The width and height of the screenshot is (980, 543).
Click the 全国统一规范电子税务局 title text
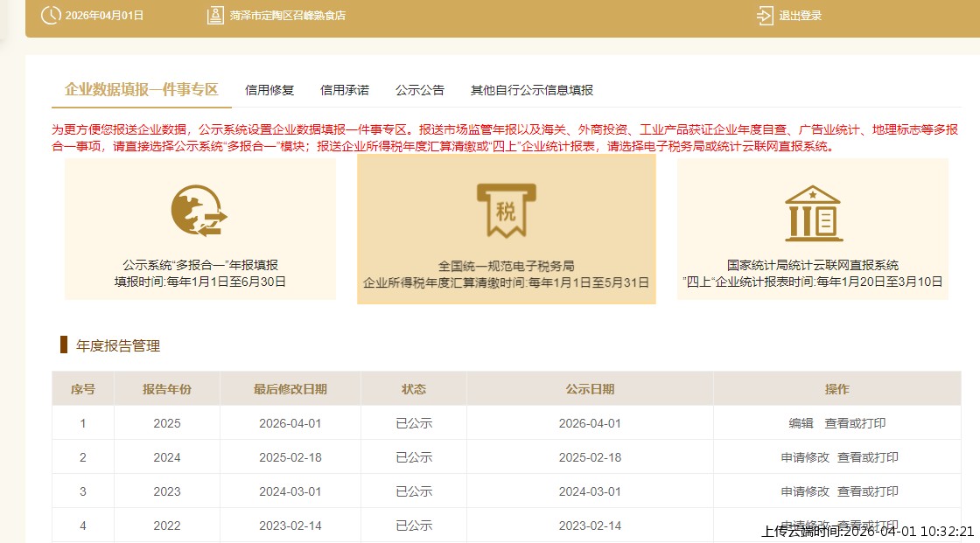click(x=506, y=266)
